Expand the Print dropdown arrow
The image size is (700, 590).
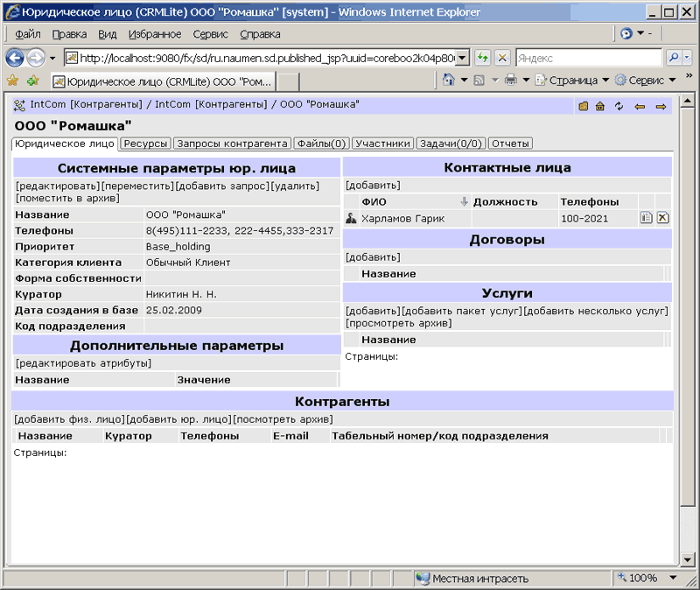point(526,80)
